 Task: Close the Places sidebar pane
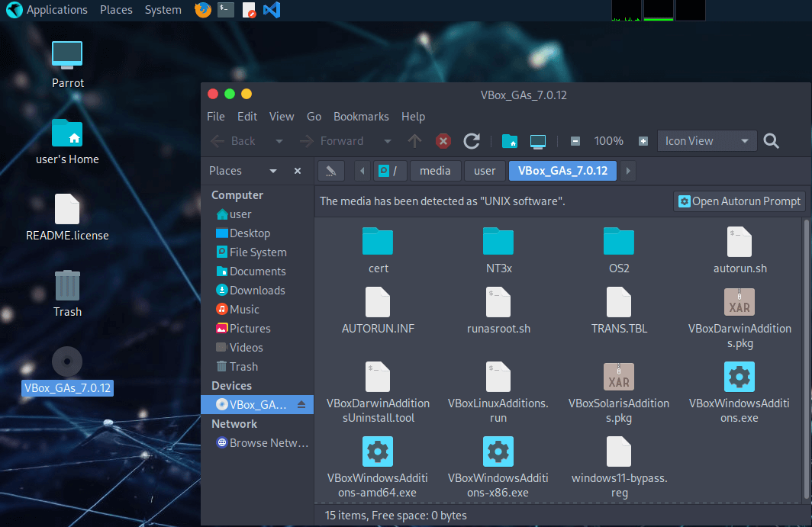pyautogui.click(x=298, y=171)
